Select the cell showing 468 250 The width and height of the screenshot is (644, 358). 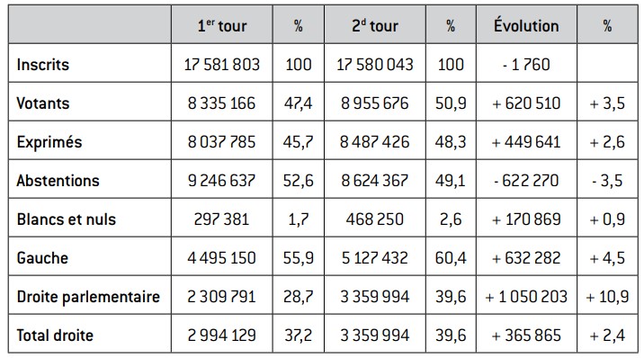(x=375, y=219)
